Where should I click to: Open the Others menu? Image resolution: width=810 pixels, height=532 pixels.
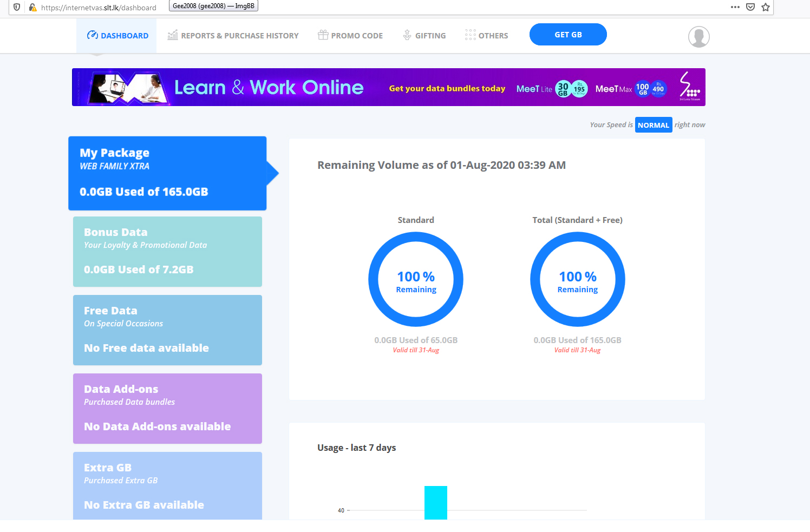486,36
